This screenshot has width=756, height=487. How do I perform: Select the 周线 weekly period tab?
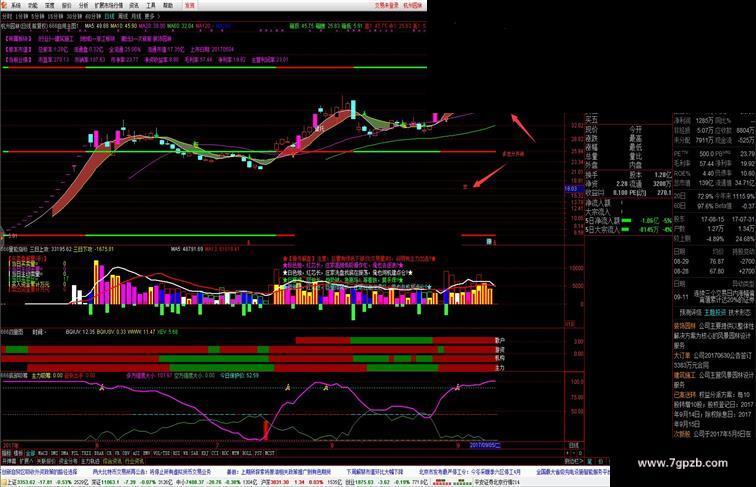click(x=123, y=16)
